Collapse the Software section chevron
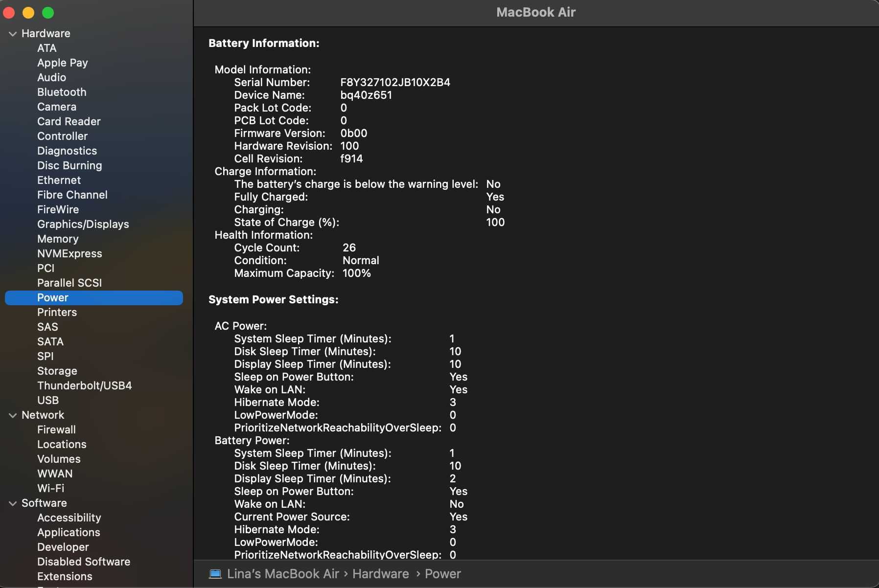The width and height of the screenshot is (879, 588). point(13,503)
